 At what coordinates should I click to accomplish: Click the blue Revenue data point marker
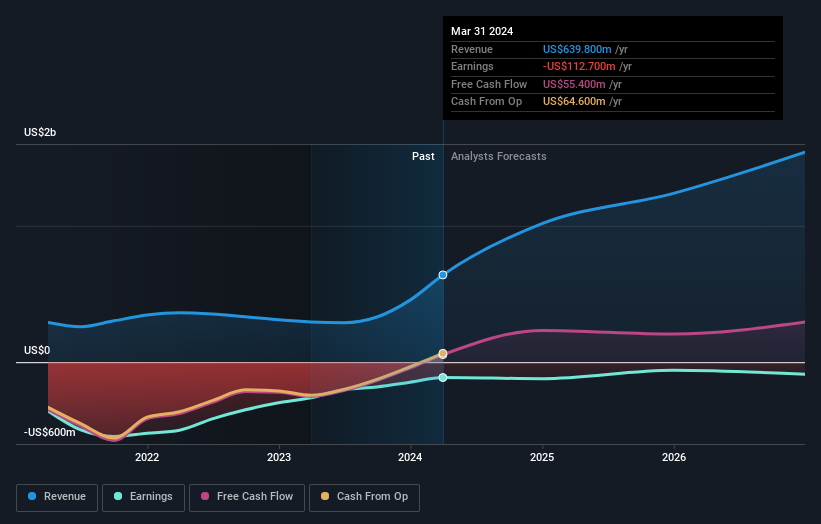point(443,275)
